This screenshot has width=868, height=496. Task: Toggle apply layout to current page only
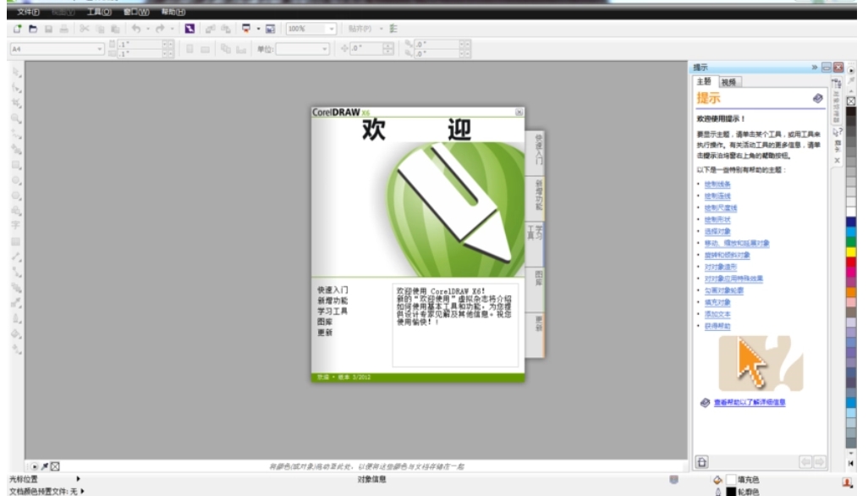241,49
